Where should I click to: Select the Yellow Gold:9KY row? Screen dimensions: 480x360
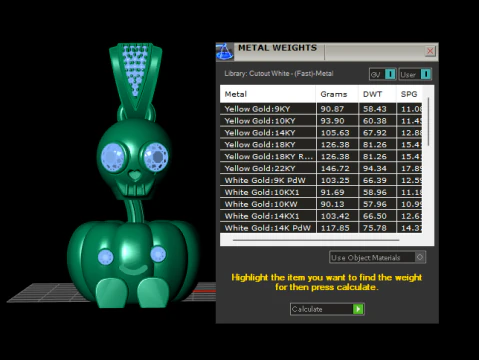tap(321, 109)
